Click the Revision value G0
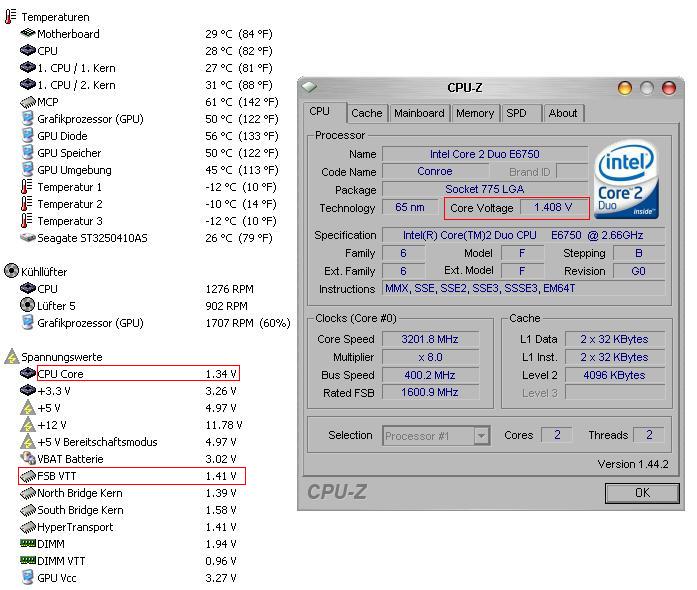The height and width of the screenshot is (590, 697). tap(638, 271)
